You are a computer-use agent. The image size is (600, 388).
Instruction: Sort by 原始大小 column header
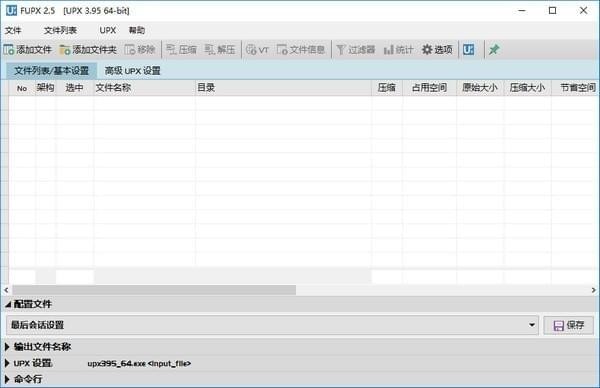click(480, 88)
